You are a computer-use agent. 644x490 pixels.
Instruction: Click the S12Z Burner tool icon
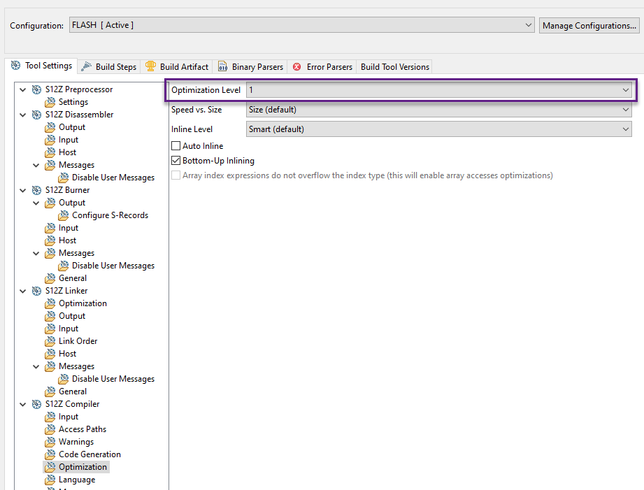pyautogui.click(x=36, y=190)
